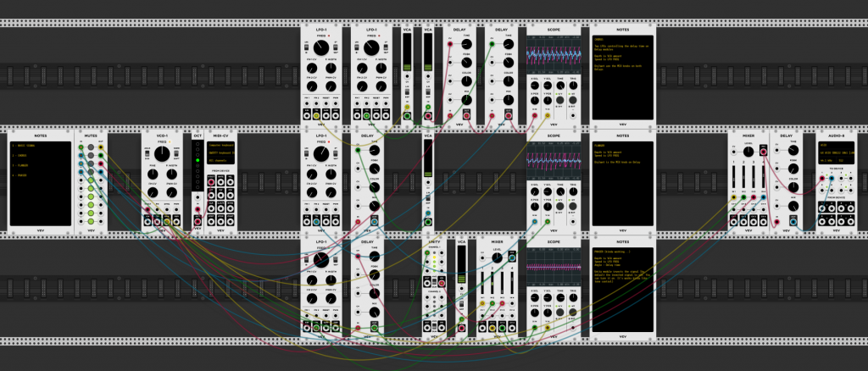Click the VCO-1 SIN output port
868x371 pixels.
147,222
